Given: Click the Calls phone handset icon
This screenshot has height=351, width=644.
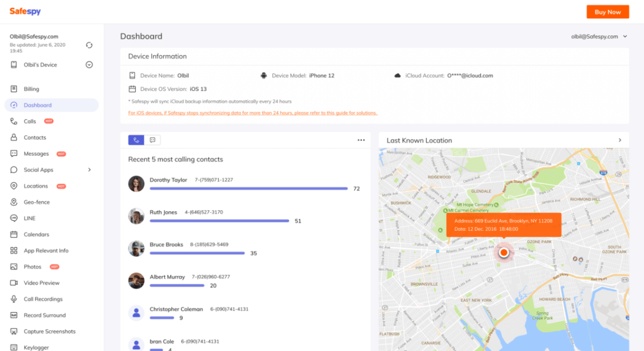Looking at the screenshot, I should 14,121.
